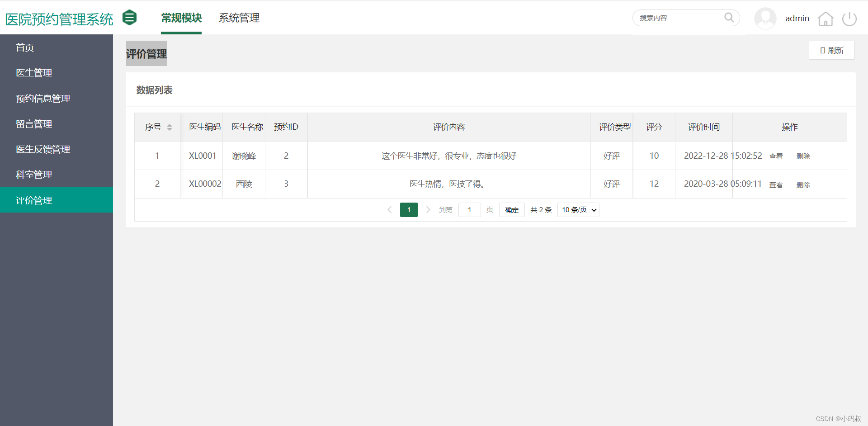The height and width of the screenshot is (426, 868).
Task: Click cell XL0001
Action: (203, 156)
